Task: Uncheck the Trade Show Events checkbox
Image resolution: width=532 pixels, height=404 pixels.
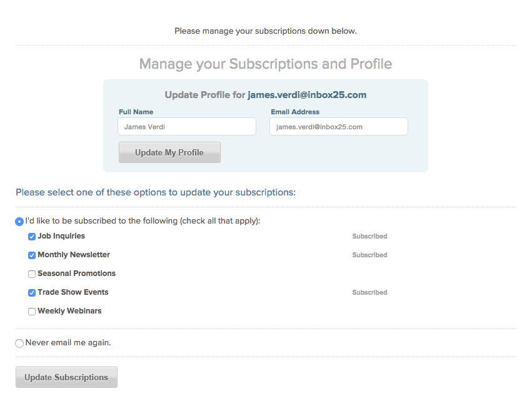Action: (31, 293)
